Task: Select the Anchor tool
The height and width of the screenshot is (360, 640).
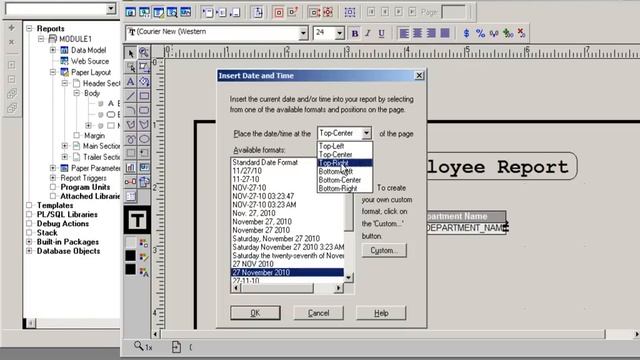Action: click(x=131, y=182)
